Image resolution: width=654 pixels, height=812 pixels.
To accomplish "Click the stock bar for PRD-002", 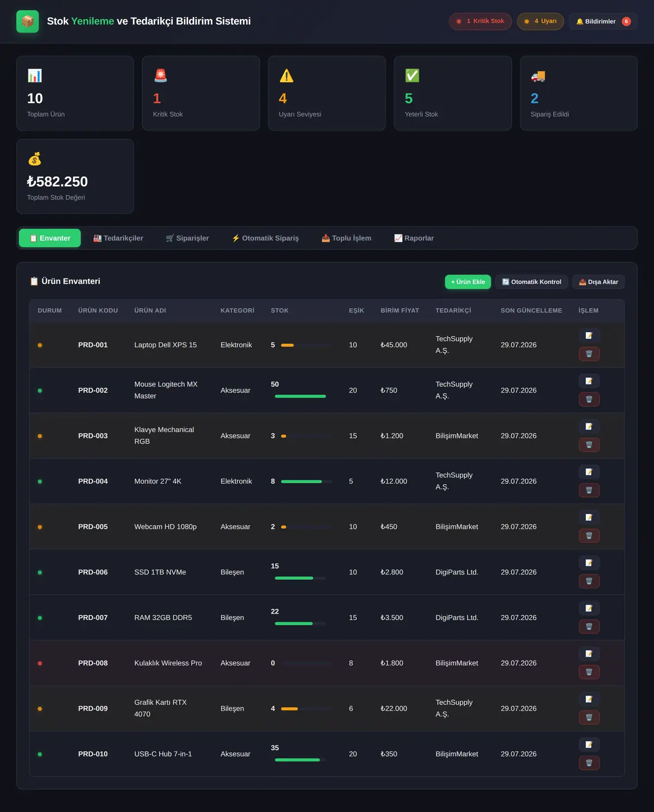I will [300, 396].
